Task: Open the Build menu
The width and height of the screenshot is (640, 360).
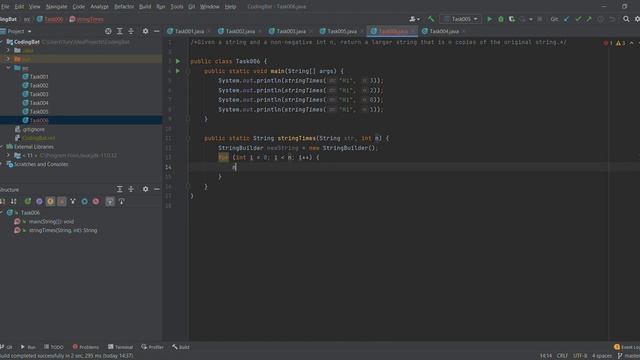Action: tap(145, 7)
